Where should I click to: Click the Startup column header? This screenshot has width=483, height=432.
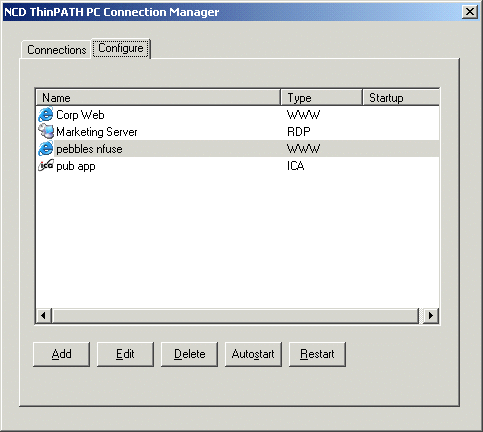pos(401,98)
